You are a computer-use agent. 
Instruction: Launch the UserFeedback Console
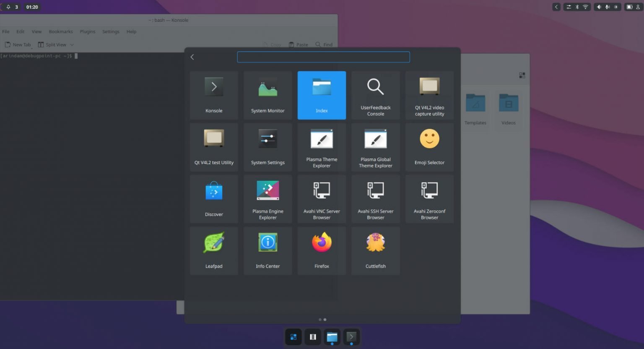[x=375, y=95]
